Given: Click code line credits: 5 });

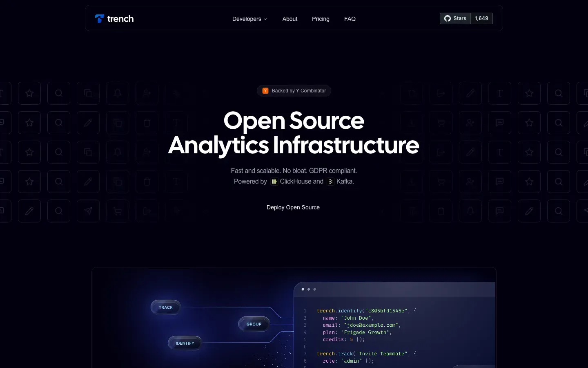Looking at the screenshot, I should pyautogui.click(x=343, y=339).
